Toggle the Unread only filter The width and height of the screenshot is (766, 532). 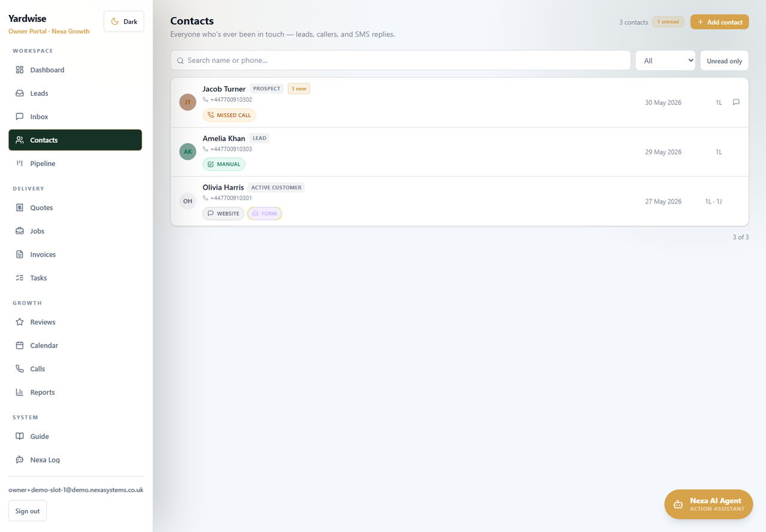click(724, 60)
